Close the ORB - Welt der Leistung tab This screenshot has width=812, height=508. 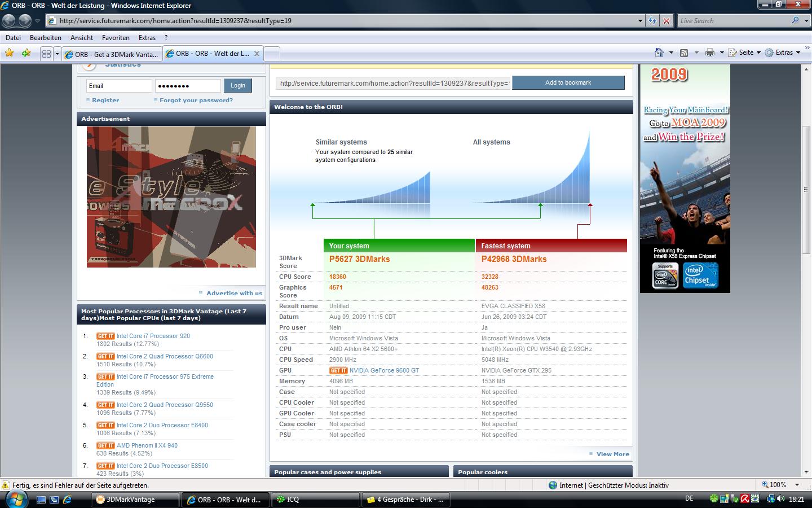point(257,54)
